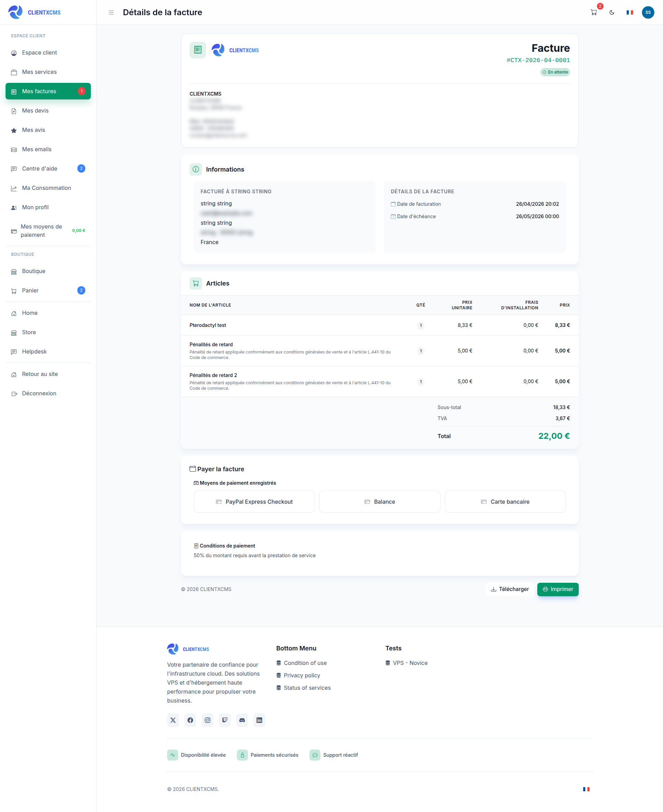Click Home in sidebar

click(x=48, y=313)
